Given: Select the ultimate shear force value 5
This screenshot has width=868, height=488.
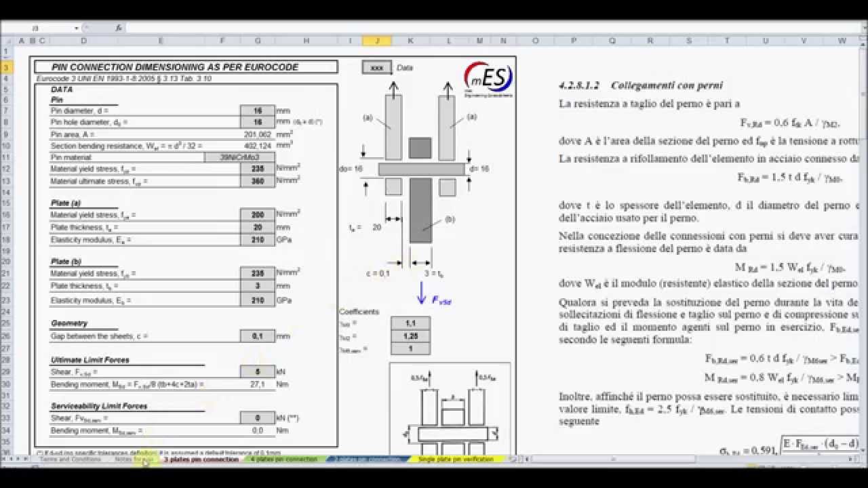Looking at the screenshot, I should click(258, 371).
